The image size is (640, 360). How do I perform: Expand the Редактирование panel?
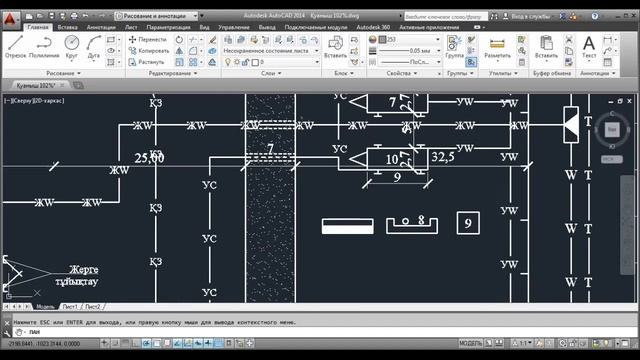(x=173, y=73)
